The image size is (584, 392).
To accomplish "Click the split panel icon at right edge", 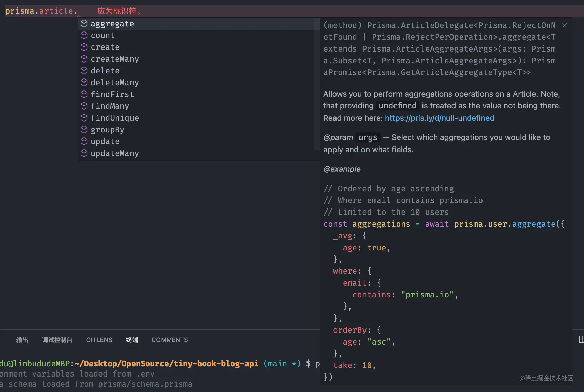I will point(581,339).
